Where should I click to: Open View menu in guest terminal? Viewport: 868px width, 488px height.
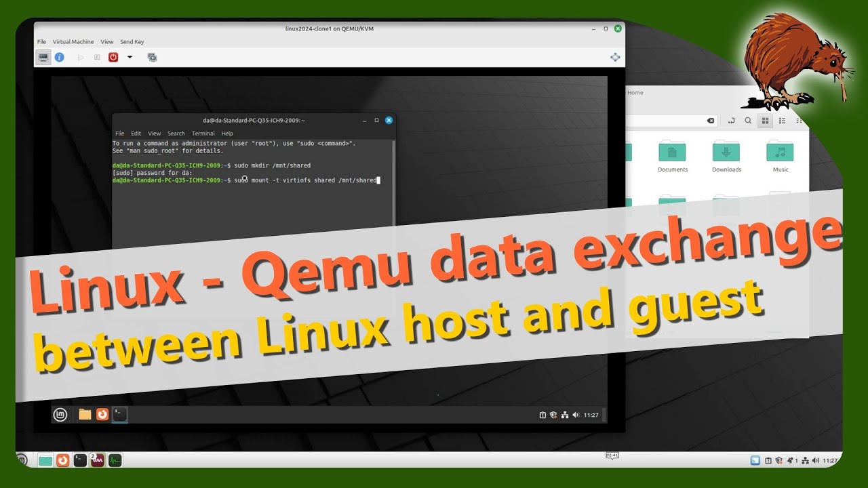(155, 134)
